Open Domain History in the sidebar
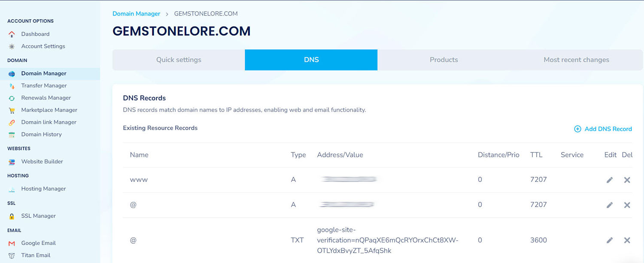The width and height of the screenshot is (644, 263). (41, 134)
